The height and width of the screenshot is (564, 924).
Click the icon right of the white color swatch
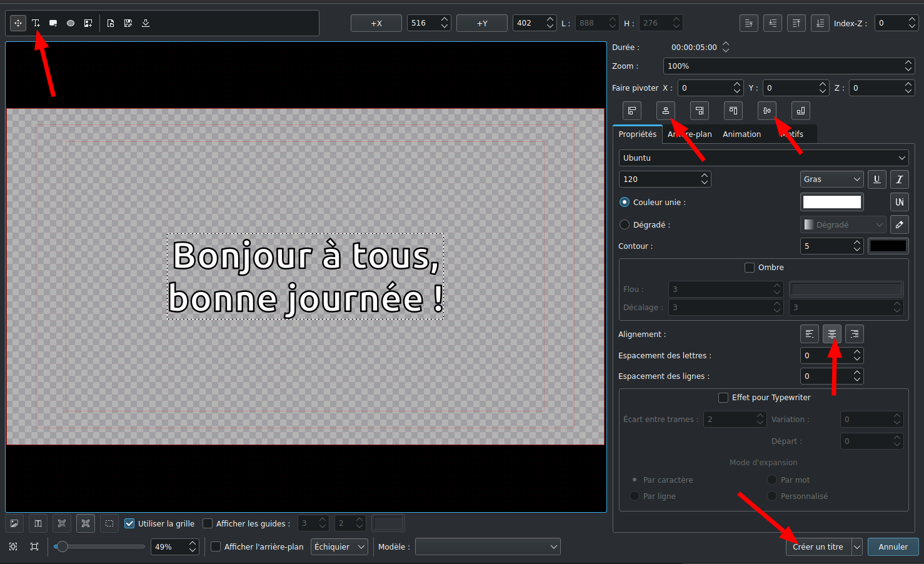point(900,202)
